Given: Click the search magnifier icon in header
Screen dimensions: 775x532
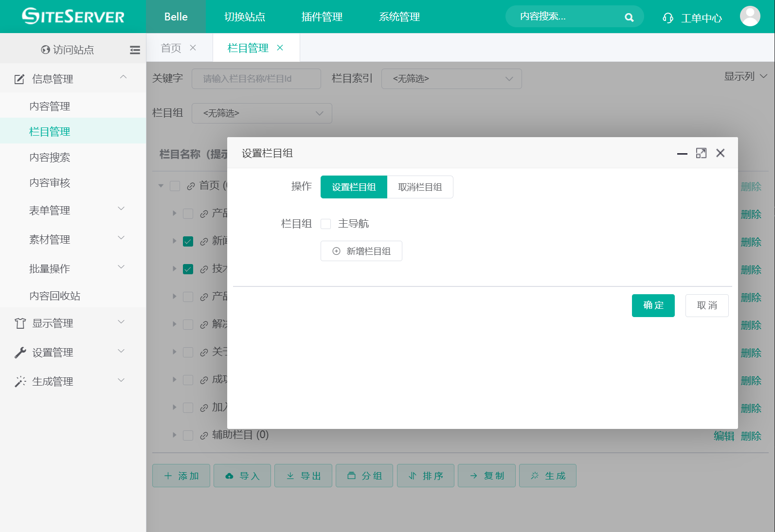Looking at the screenshot, I should pos(629,18).
